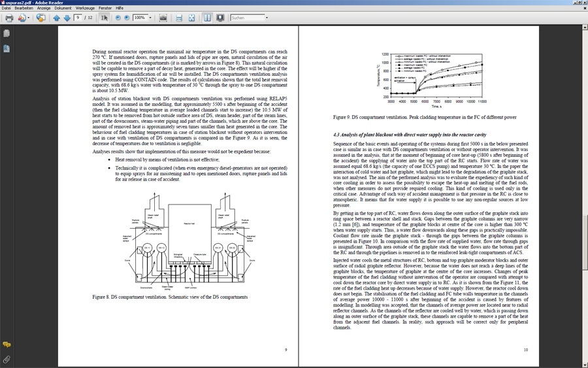
Task: Open the zoom percentage dropdown arrow
Action: click(x=150, y=18)
